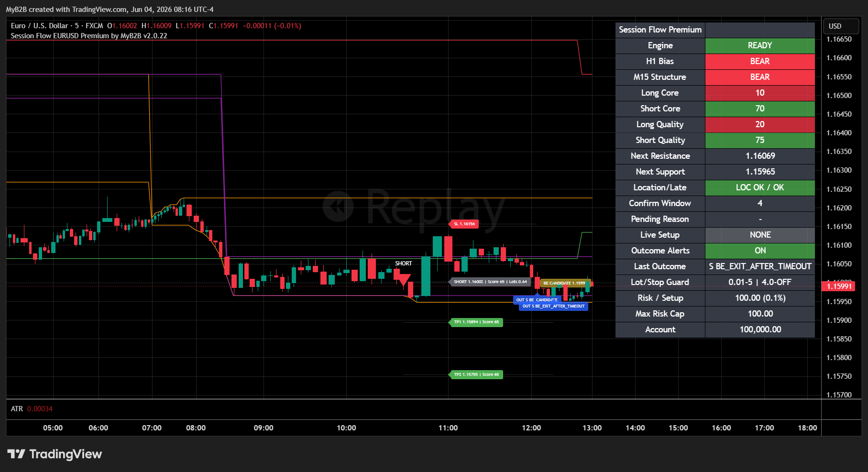Click the OUT S BE_EXIT_AFTER_TIMEOUT label

tap(554, 306)
